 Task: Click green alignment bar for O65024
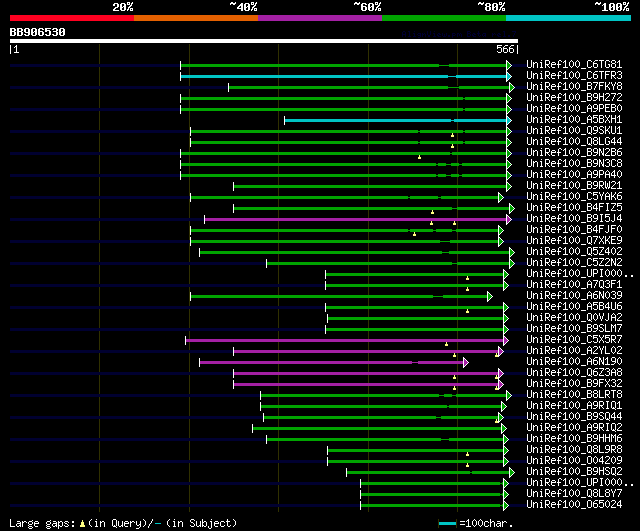(432, 506)
